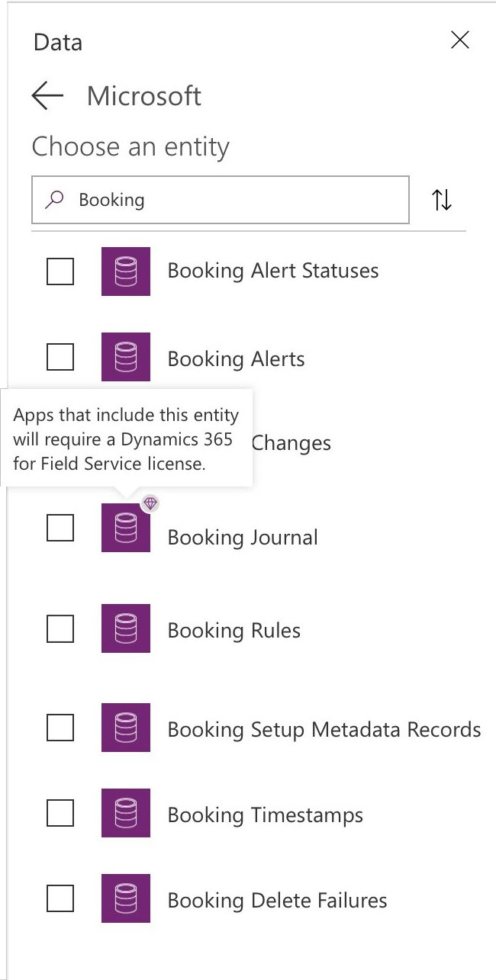The width and height of the screenshot is (496, 980).
Task: Click the sort order arrows icon
Action: click(x=442, y=201)
